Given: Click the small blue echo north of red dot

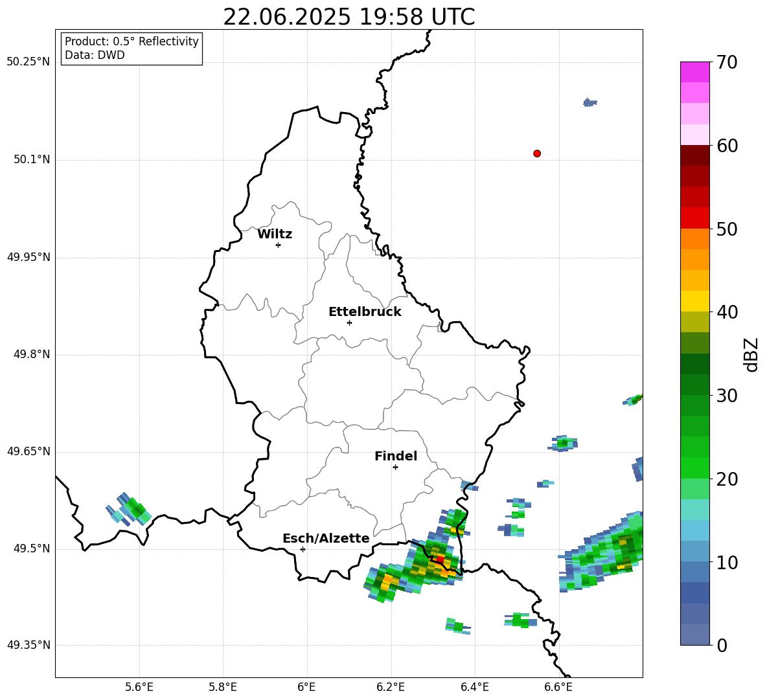Looking at the screenshot, I should pos(590,103).
